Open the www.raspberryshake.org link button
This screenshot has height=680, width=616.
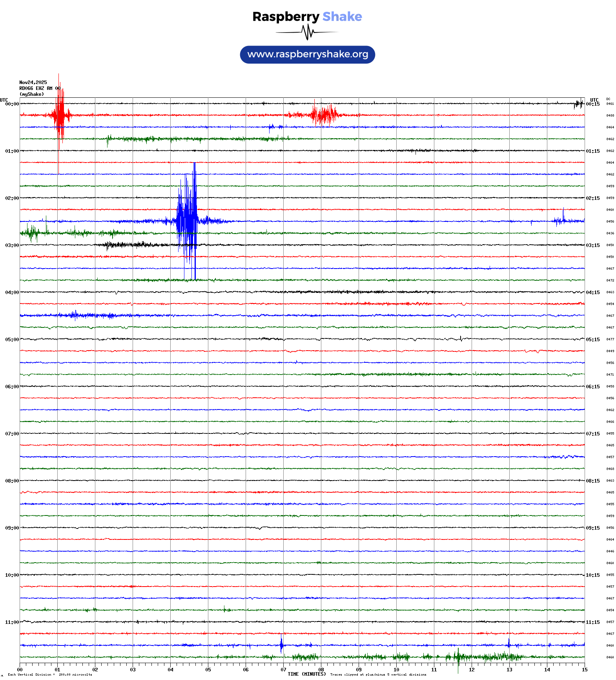307,55
